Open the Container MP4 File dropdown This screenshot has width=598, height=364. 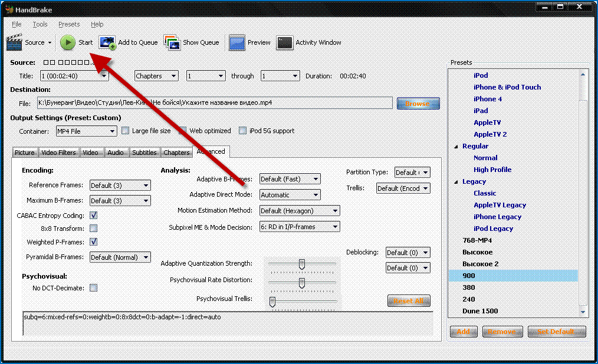pos(86,131)
